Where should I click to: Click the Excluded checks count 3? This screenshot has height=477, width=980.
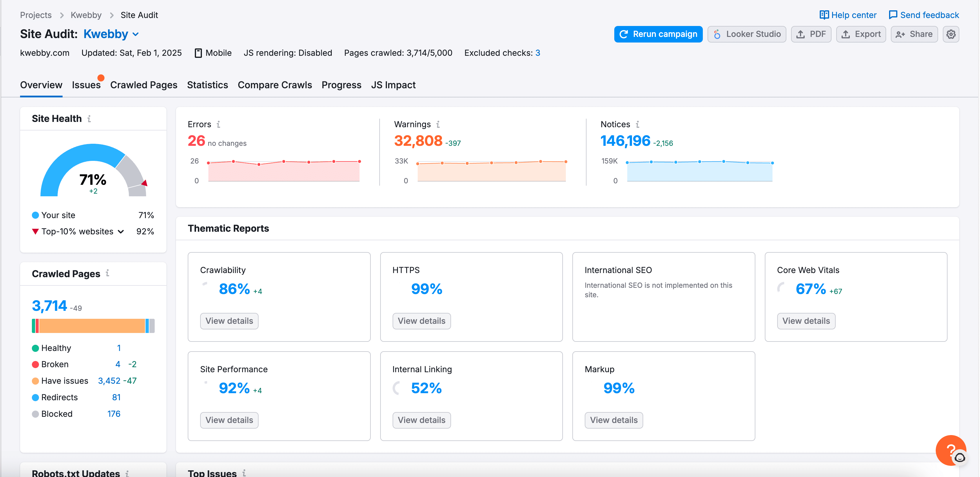538,53
